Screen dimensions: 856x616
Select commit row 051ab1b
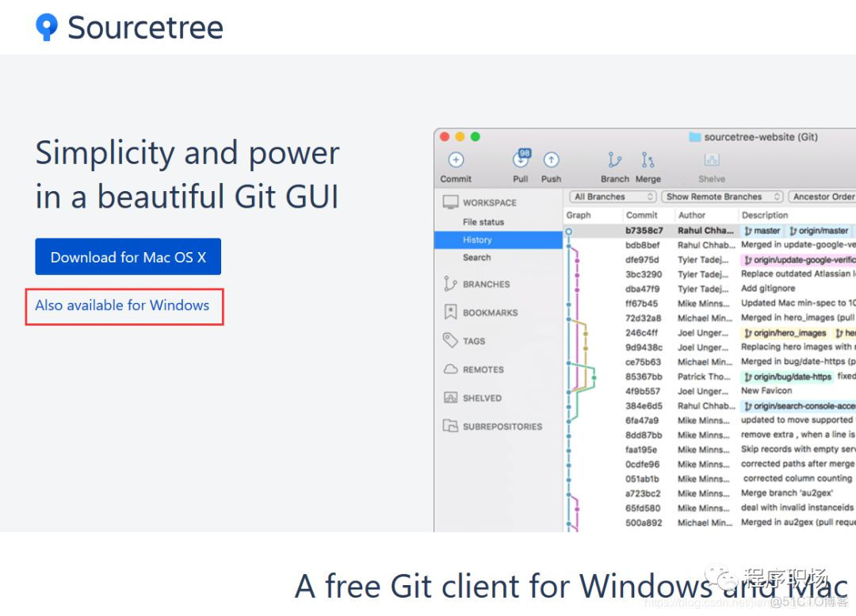[x=709, y=479]
